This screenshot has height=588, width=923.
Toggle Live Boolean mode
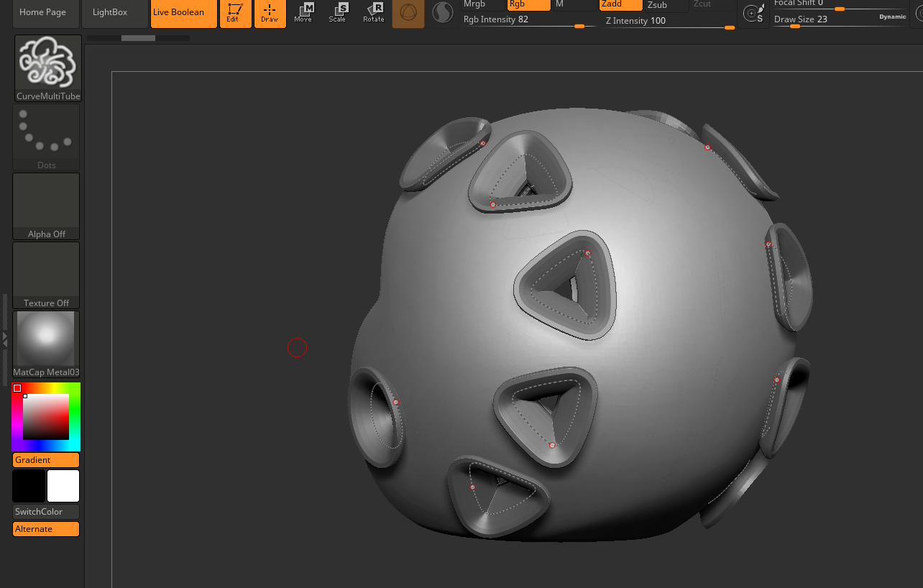point(183,14)
